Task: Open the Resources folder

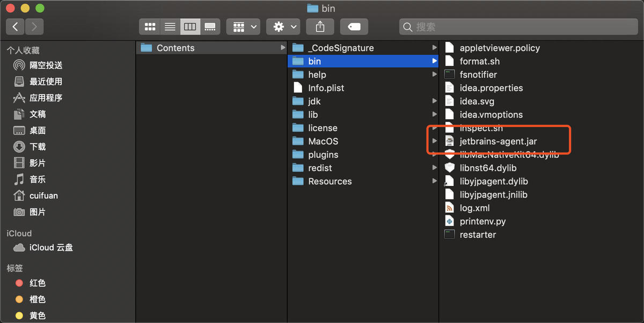Action: point(363,181)
